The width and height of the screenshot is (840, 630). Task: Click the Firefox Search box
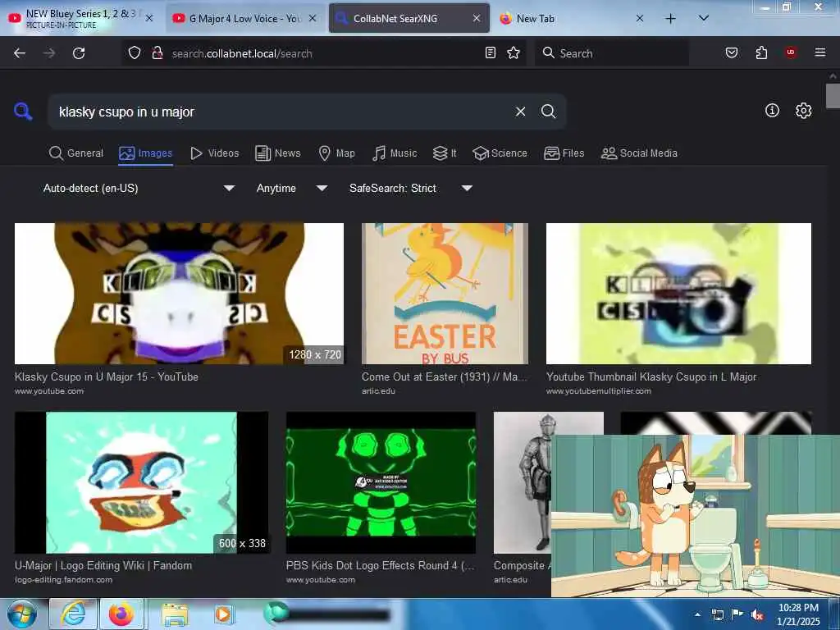point(612,53)
